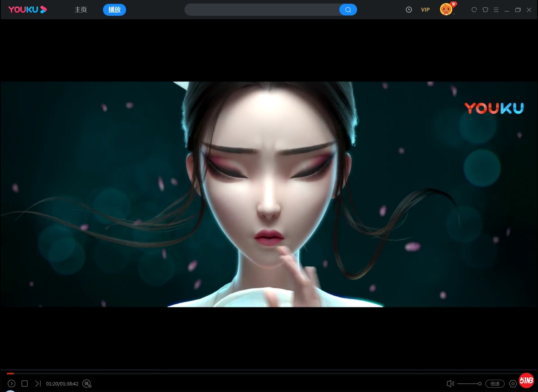538x392 pixels.
Task: Click the user avatar picture
Action: click(446, 8)
